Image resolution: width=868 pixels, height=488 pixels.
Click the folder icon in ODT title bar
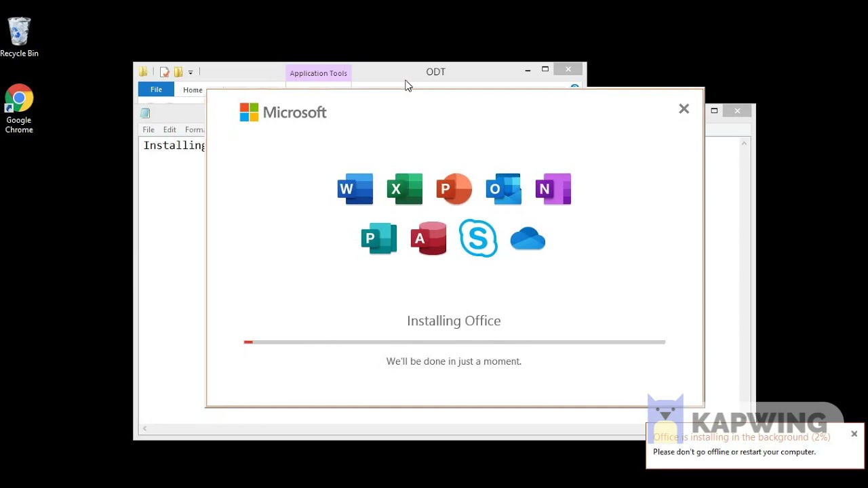(144, 72)
